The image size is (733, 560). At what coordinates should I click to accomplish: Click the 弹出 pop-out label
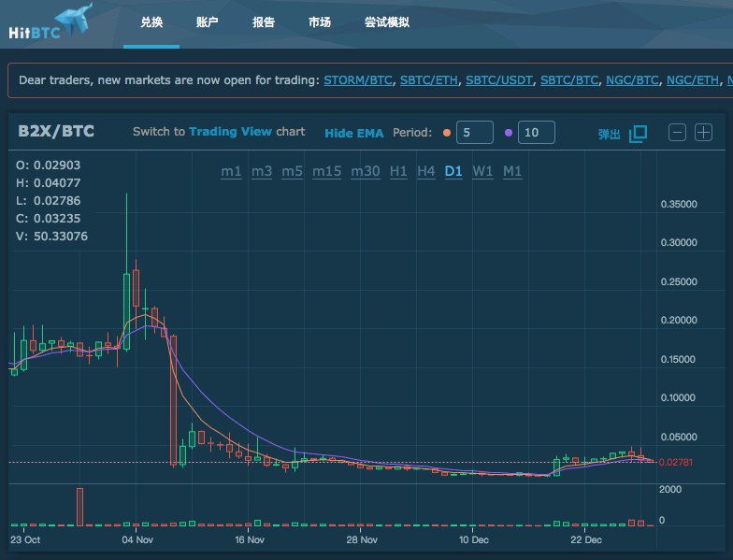(609, 135)
